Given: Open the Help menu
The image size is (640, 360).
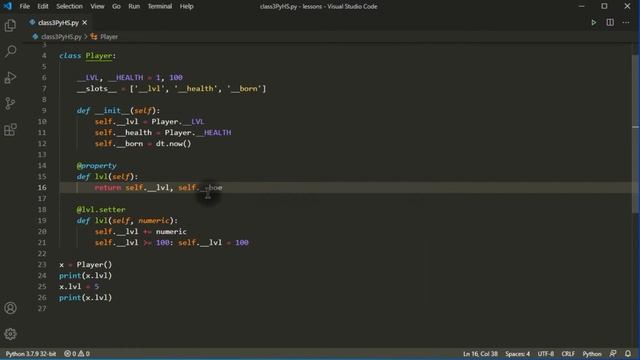Looking at the screenshot, I should click(187, 6).
